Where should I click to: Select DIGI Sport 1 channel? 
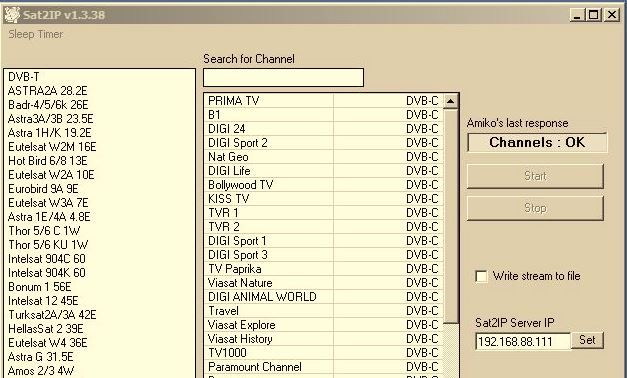point(324,240)
